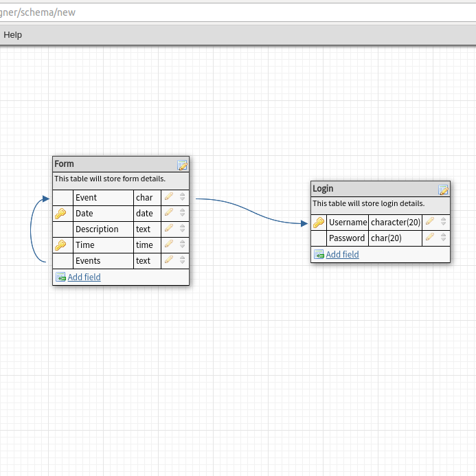476x476 pixels.
Task: Click pencil edit icon for Time field
Action: click(x=169, y=244)
